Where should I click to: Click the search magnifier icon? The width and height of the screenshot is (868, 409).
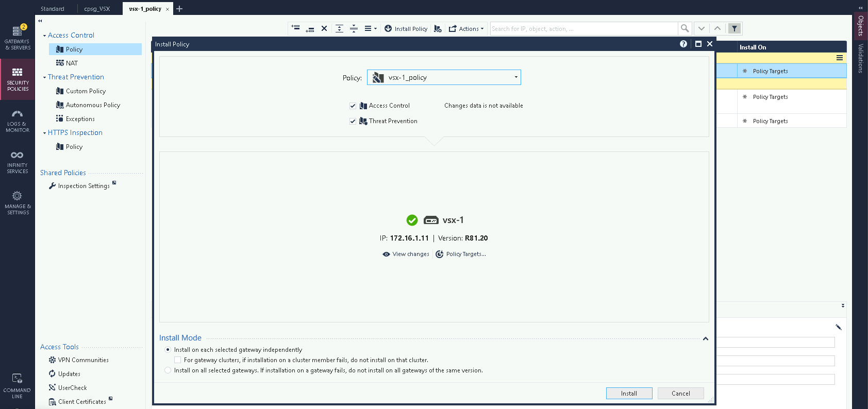(x=685, y=29)
